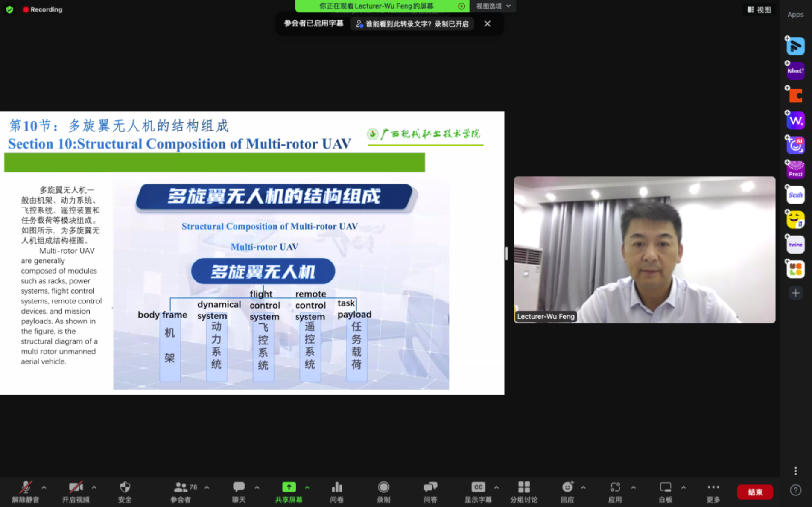Add a new app with the plus icon

795,293
